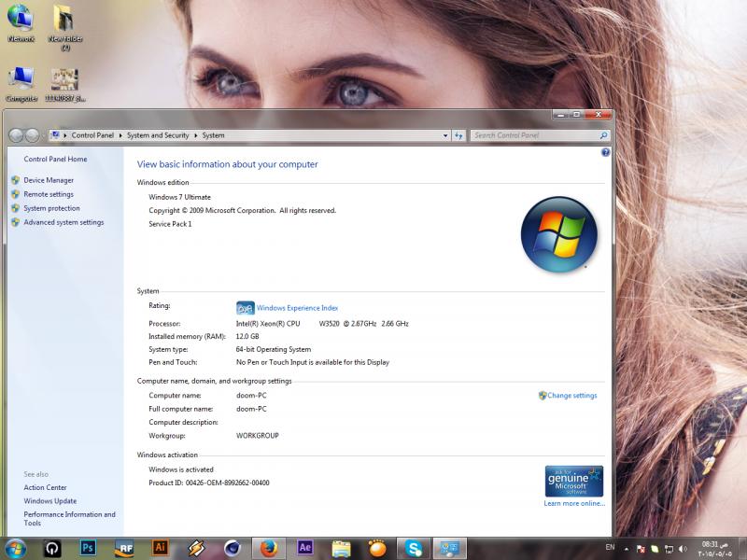
Task: Select the New folder (2) desktop icon
Action: [65, 28]
